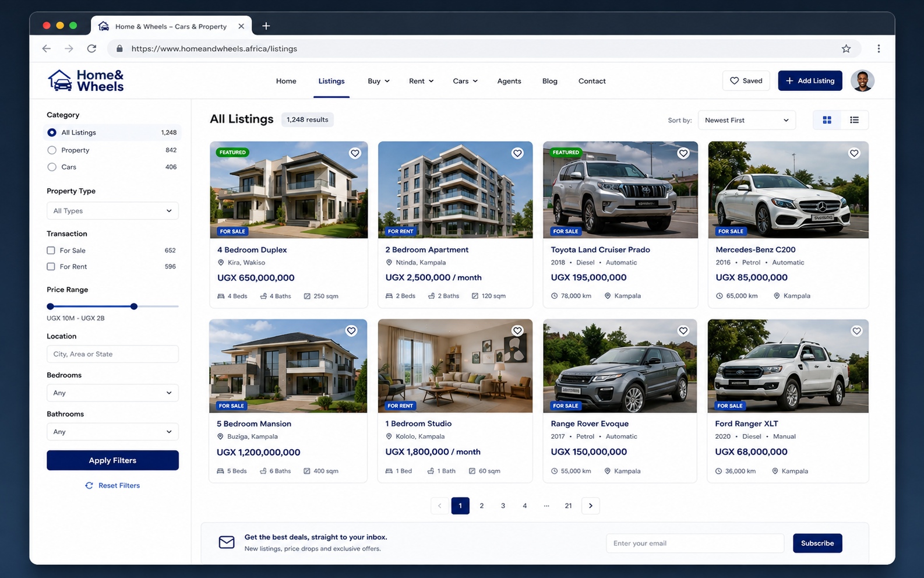924x578 pixels.
Task: Check the For Rent transaction box
Action: coord(51,266)
